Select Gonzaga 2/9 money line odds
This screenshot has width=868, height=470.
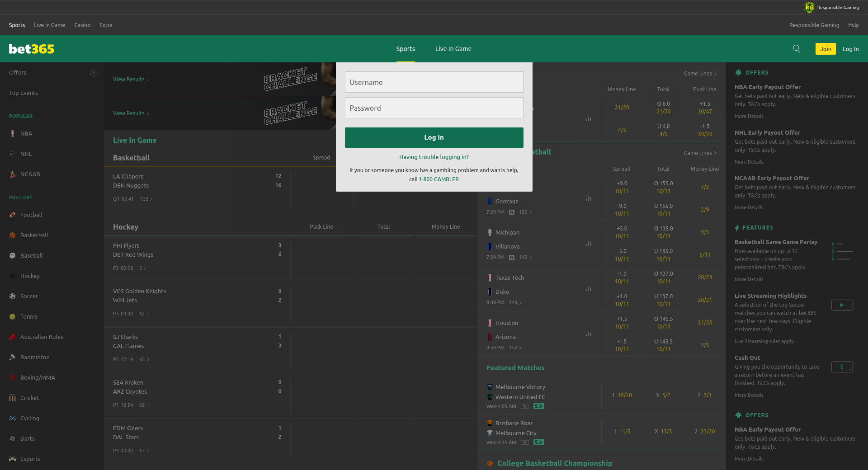point(704,210)
